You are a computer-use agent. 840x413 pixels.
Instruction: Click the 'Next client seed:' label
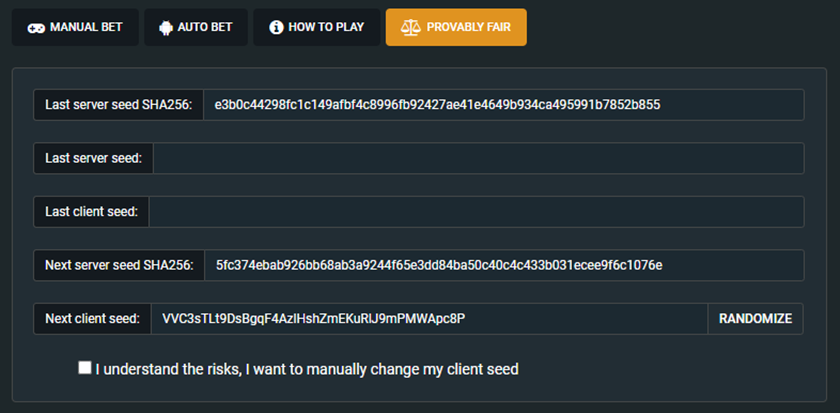[x=92, y=319]
